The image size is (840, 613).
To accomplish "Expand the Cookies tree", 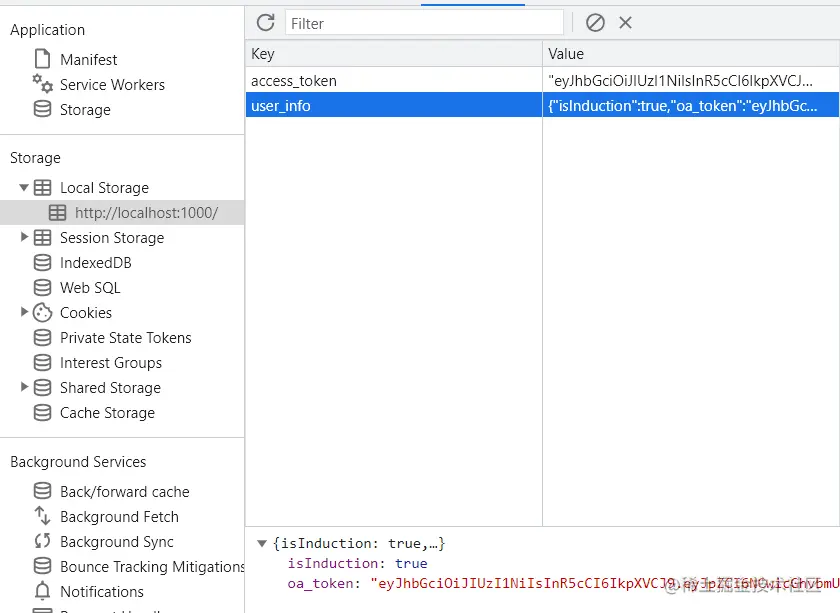I will click(24, 312).
